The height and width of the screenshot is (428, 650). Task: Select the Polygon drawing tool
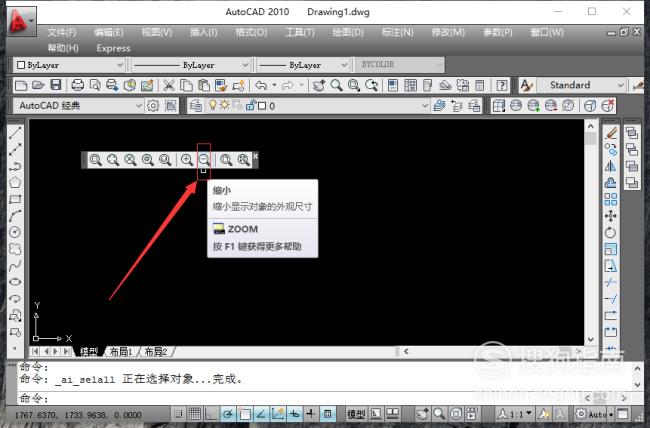click(15, 182)
